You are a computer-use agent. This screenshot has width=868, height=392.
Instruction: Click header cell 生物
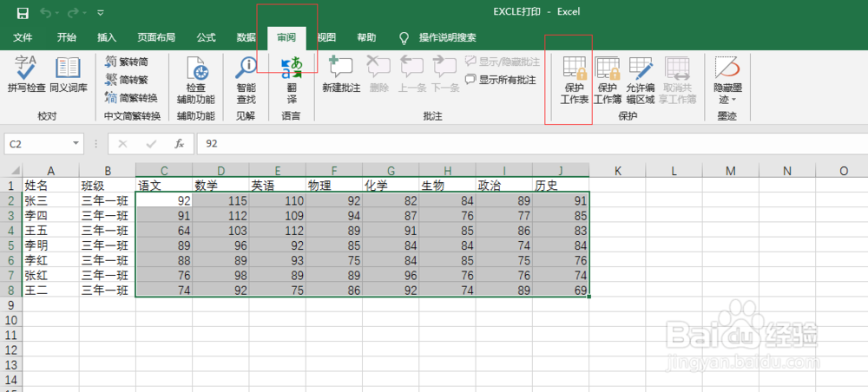(448, 186)
